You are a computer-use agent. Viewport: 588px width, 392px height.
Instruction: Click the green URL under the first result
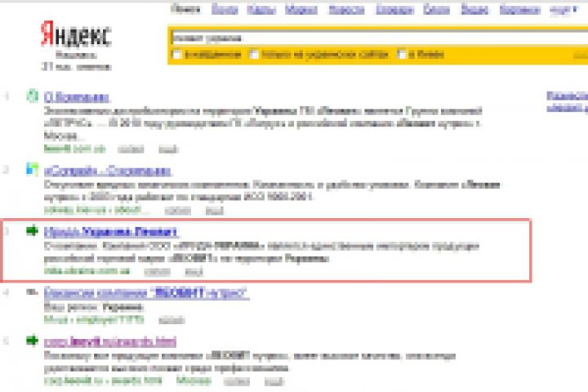pyautogui.click(x=74, y=149)
